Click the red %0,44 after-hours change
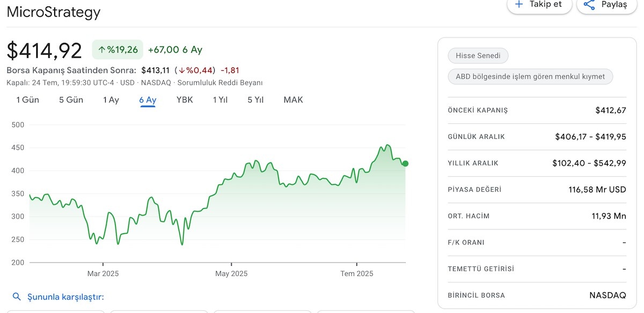This screenshot has height=313, width=644. click(197, 70)
